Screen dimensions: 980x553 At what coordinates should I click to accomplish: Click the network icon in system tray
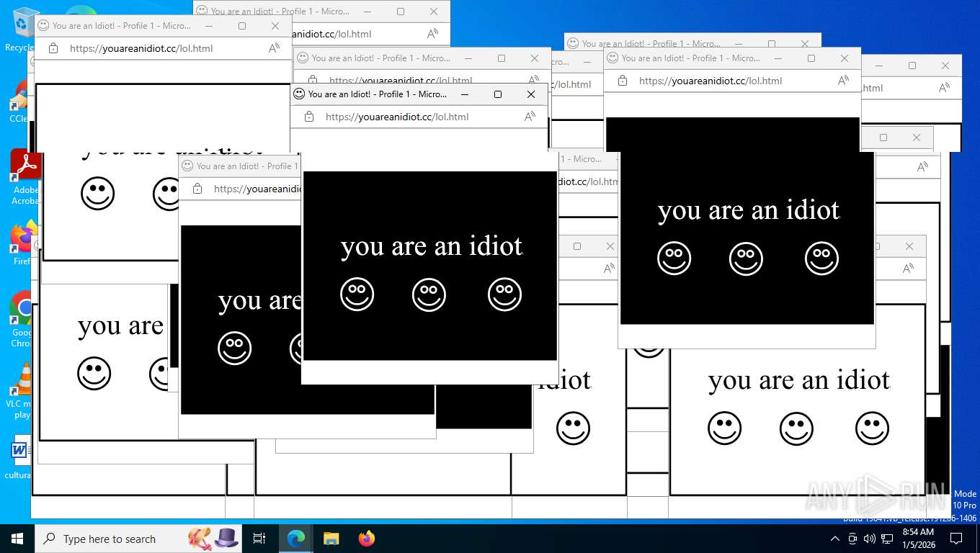coord(887,539)
